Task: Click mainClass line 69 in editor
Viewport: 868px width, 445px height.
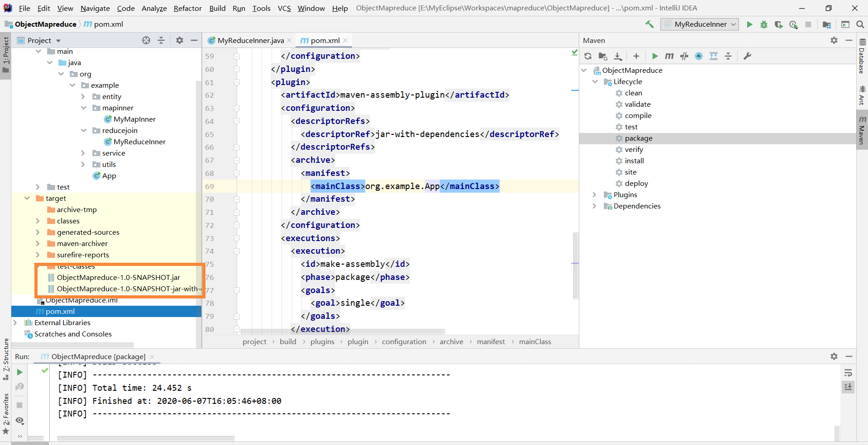Action: 405,186
